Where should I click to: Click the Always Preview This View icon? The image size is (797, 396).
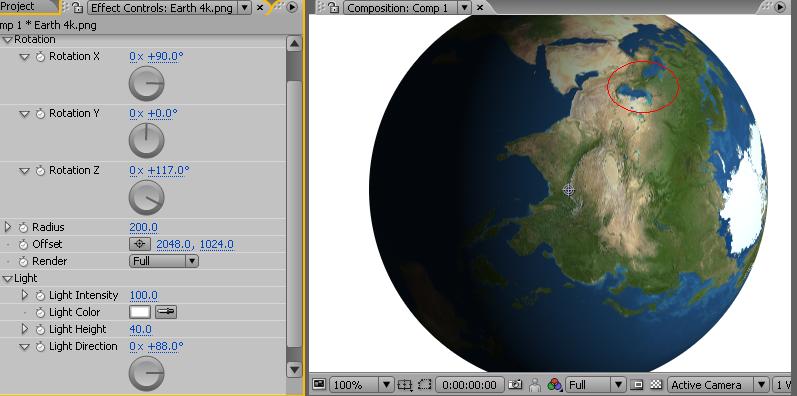(319, 385)
